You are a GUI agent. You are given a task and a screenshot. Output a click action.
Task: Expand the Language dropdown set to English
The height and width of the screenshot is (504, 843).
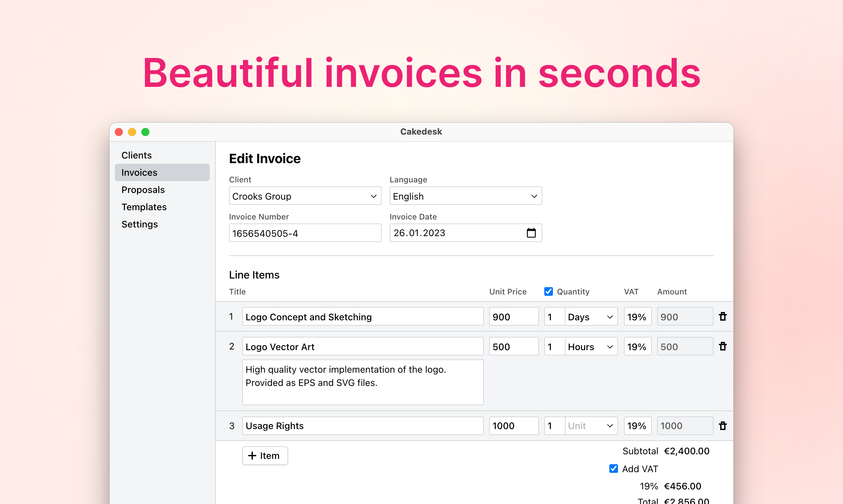pyautogui.click(x=465, y=196)
